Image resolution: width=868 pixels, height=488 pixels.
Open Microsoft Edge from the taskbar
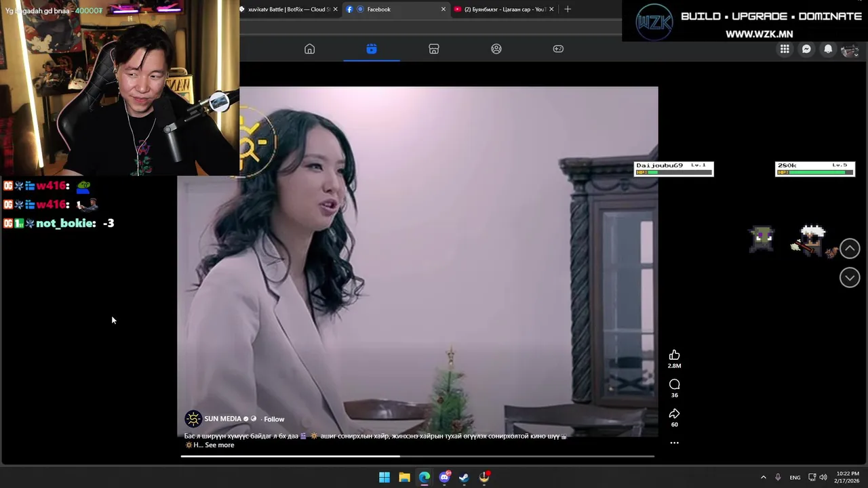[x=425, y=477]
